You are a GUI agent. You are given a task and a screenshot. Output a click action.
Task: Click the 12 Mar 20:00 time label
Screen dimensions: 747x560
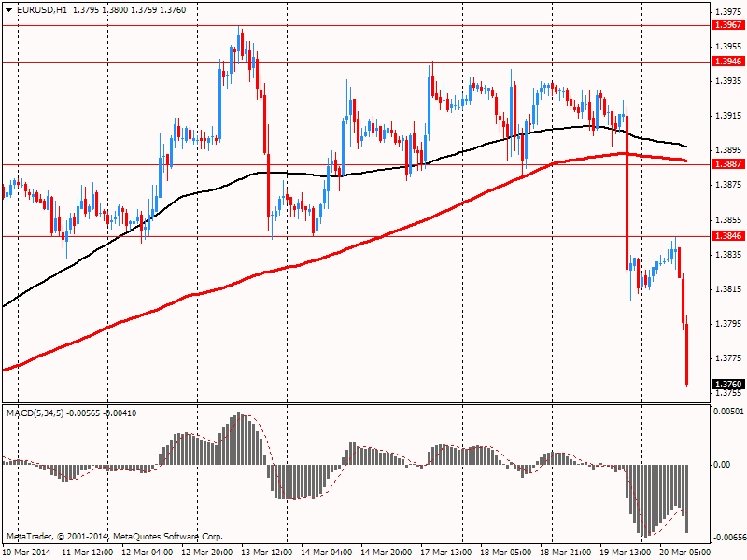tap(207, 553)
